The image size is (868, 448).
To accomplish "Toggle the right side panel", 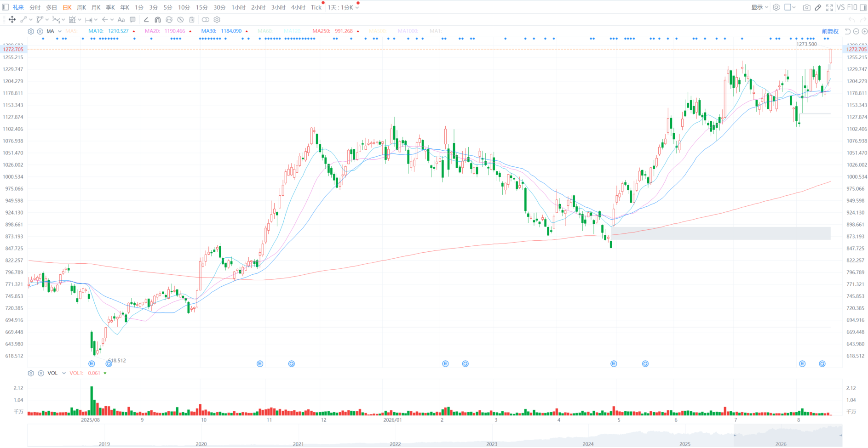I will 863,7.
